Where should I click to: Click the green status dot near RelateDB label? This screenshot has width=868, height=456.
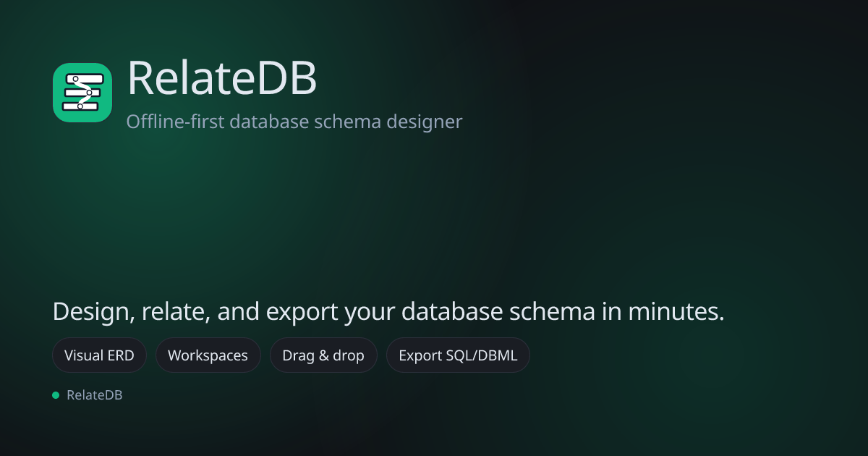click(x=56, y=394)
